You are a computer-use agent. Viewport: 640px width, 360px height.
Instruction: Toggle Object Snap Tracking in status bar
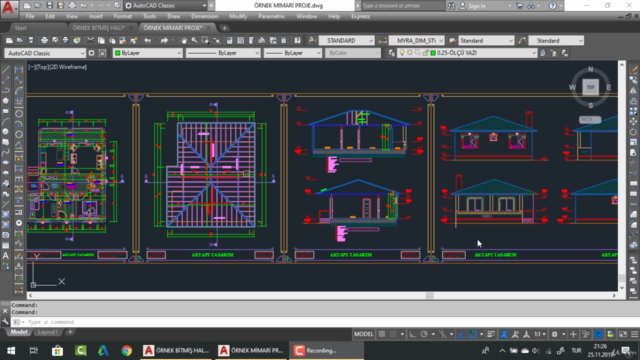click(461, 334)
